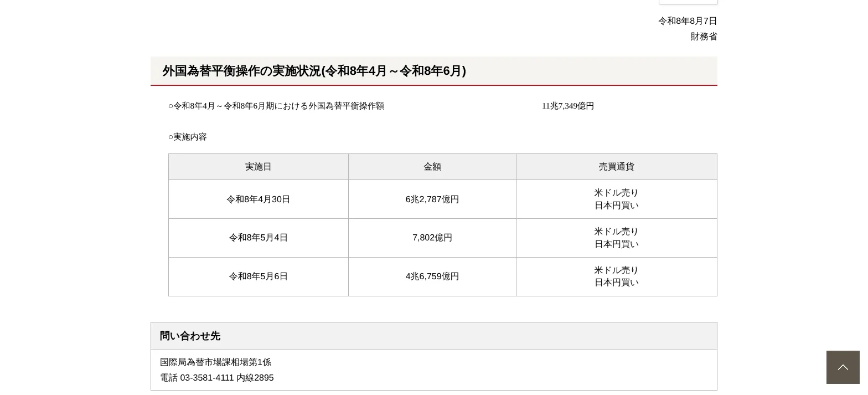Click the 実施日 column header
This screenshot has height=395, width=868.
(x=259, y=167)
